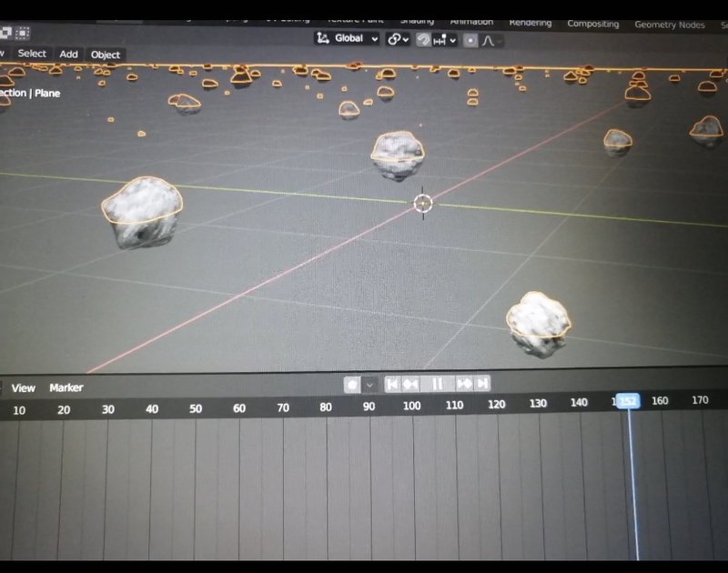Open the Object menu
This screenshot has width=728, height=573.
[106, 55]
